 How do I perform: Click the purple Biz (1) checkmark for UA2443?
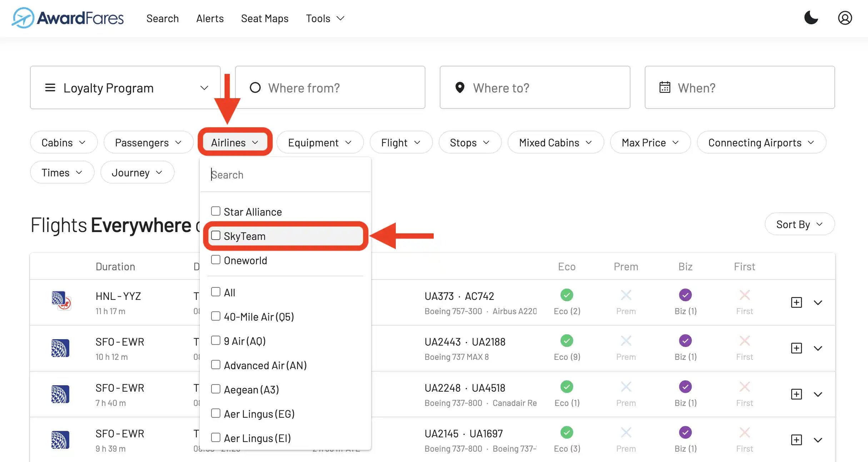tap(685, 341)
